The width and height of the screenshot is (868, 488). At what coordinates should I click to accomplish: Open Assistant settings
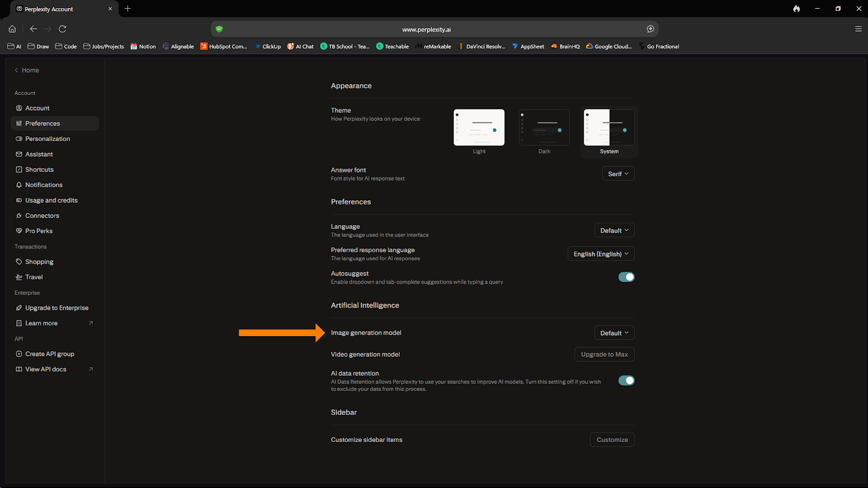coord(39,154)
